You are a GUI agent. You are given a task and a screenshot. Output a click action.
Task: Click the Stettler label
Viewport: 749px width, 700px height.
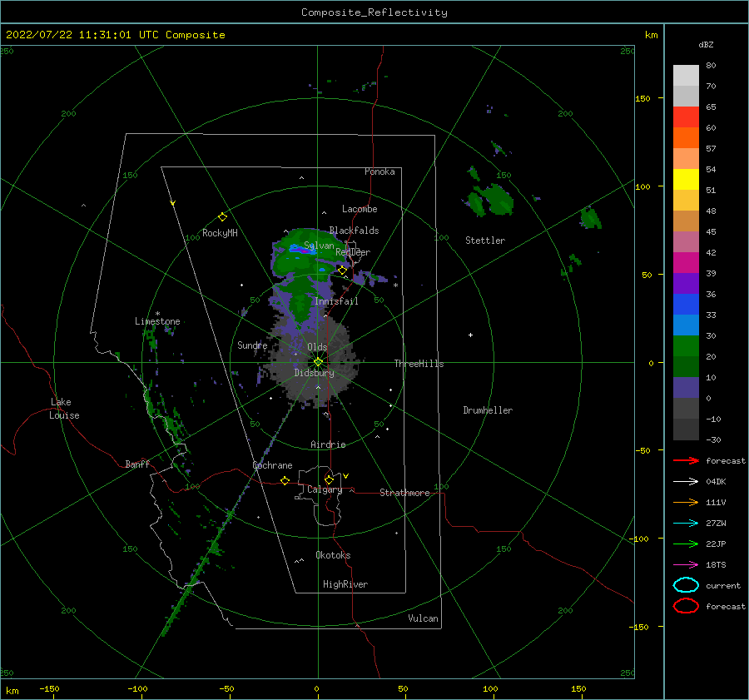click(485, 241)
